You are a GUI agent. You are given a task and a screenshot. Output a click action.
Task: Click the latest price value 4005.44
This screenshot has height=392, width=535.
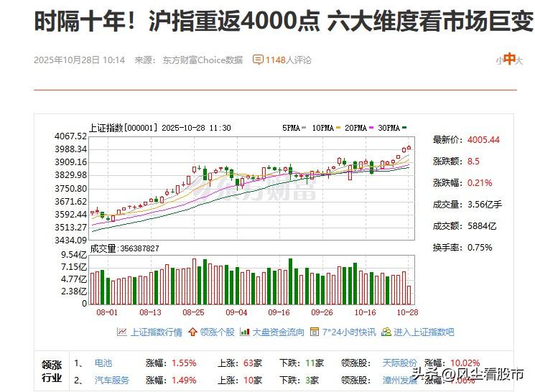[483, 140]
